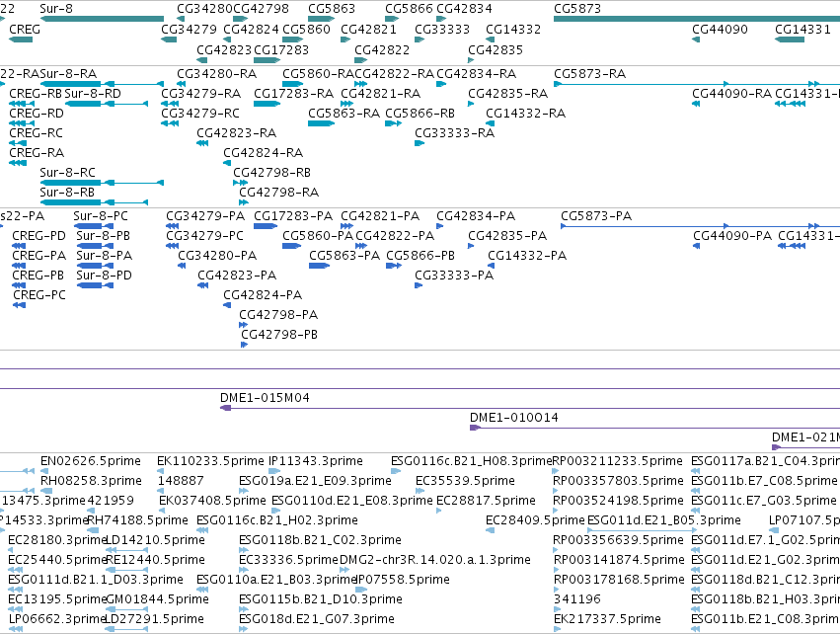Open protein Sur-8-PD

click(x=104, y=276)
